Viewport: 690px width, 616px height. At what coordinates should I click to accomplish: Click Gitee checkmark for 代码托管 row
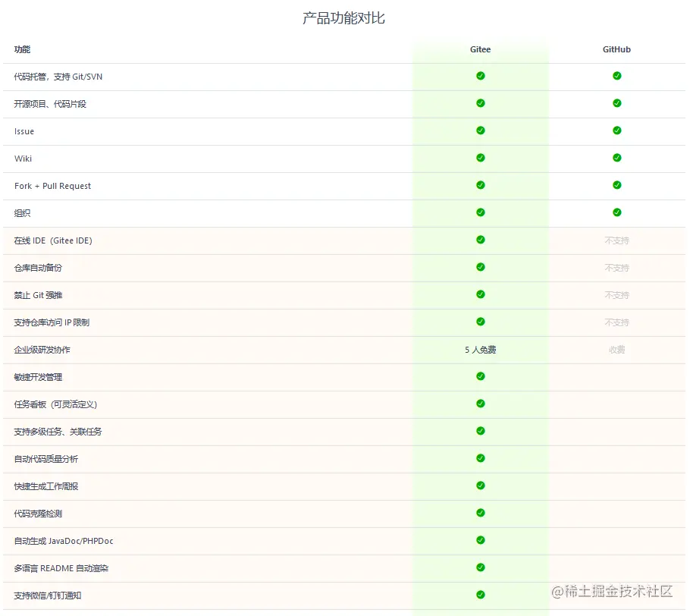point(481,76)
